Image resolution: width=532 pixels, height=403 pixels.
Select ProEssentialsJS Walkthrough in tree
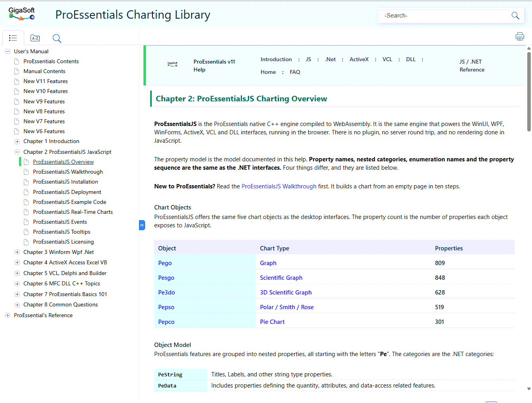[x=68, y=172]
